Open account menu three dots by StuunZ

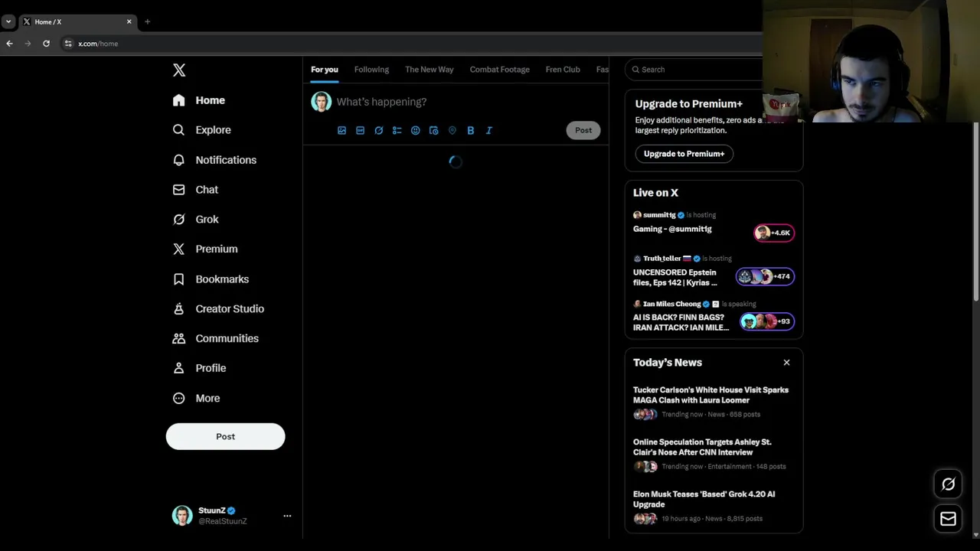[x=287, y=516]
